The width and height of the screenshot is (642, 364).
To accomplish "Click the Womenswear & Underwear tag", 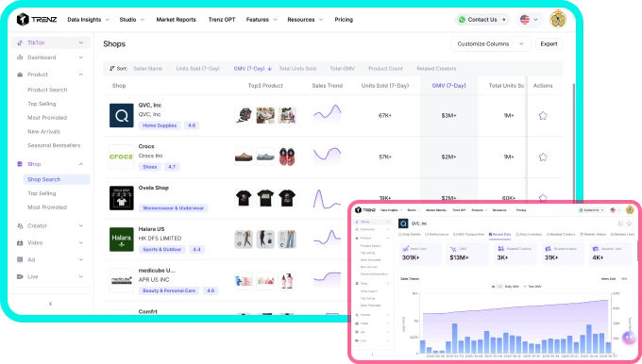I will [x=173, y=208].
